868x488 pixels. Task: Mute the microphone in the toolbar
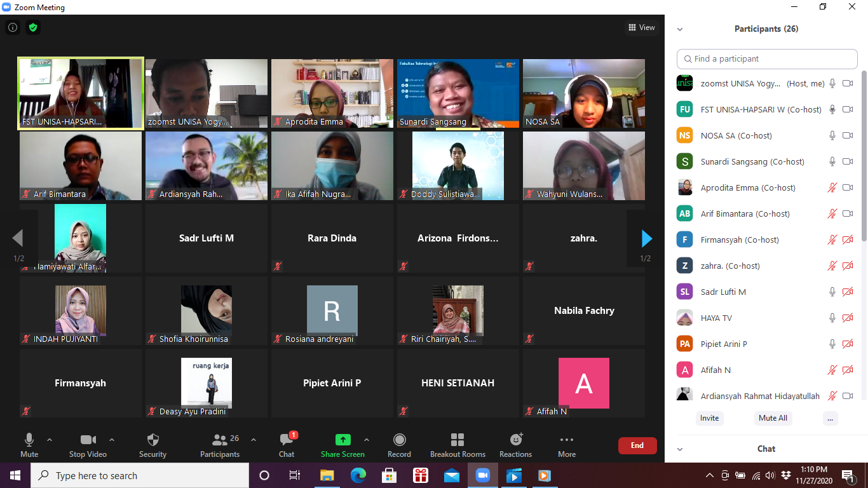click(x=29, y=440)
